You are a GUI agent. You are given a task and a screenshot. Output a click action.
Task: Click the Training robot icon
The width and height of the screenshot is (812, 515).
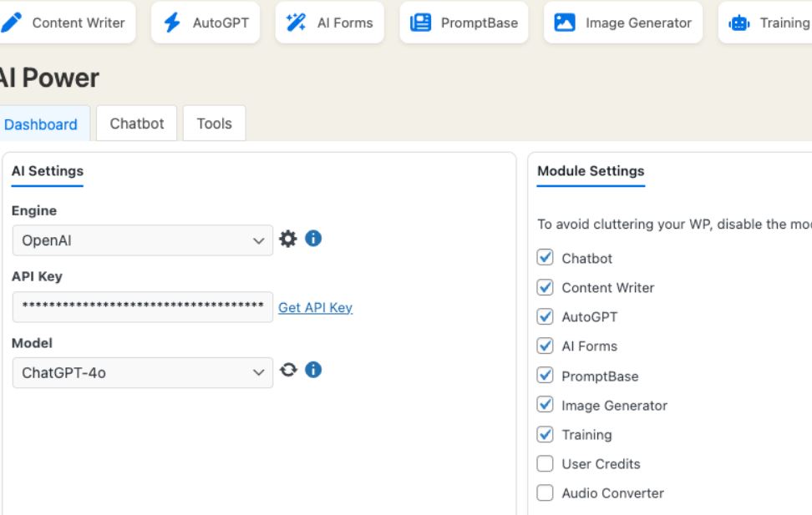739,23
